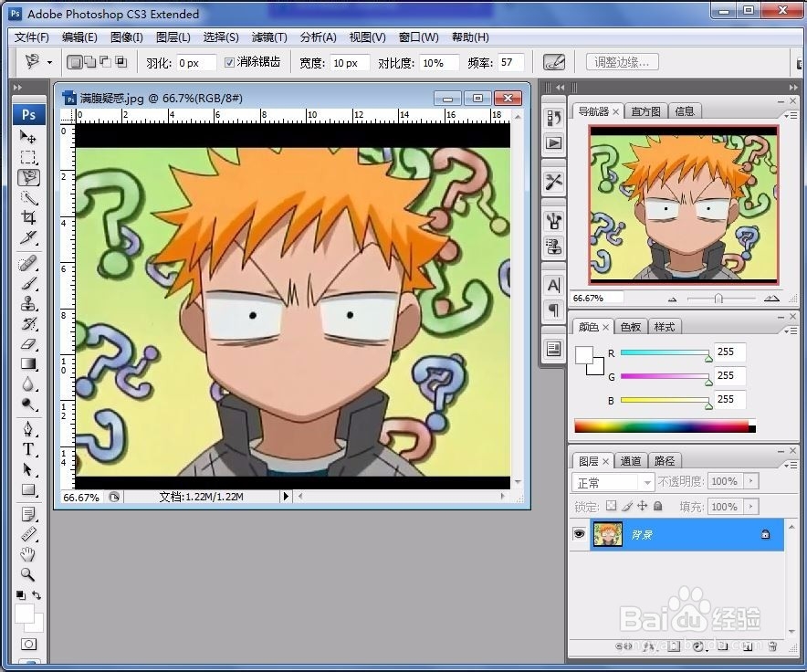This screenshot has width=807, height=672.
Task: Toggle lock image pixels
Action: pyautogui.click(x=626, y=506)
